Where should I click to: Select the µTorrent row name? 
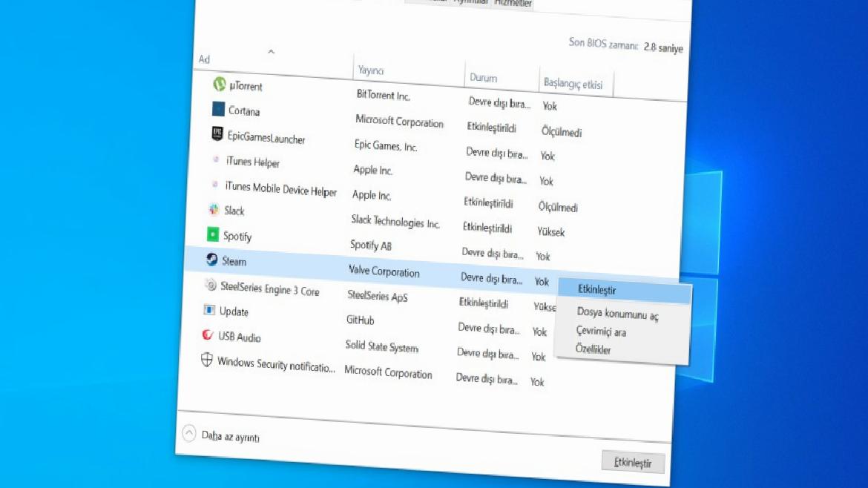(246, 86)
